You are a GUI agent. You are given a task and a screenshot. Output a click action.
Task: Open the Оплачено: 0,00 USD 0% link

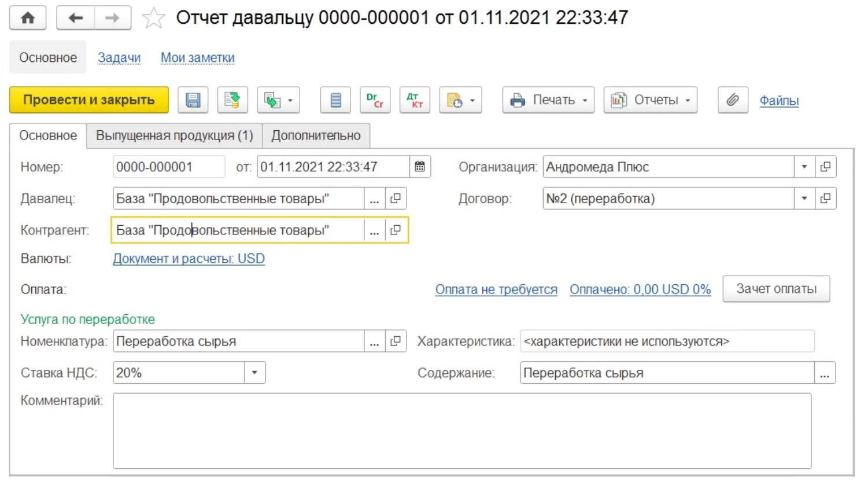tap(640, 289)
